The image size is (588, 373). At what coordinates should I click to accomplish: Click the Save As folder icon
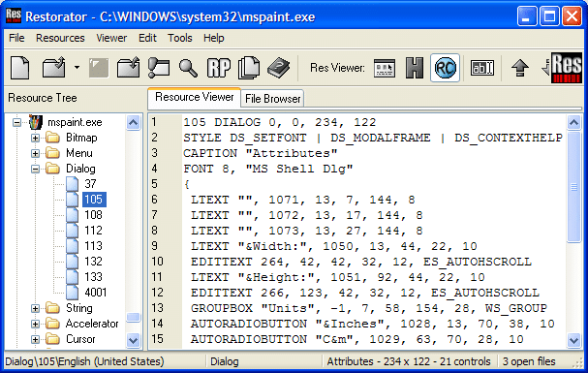pos(128,68)
